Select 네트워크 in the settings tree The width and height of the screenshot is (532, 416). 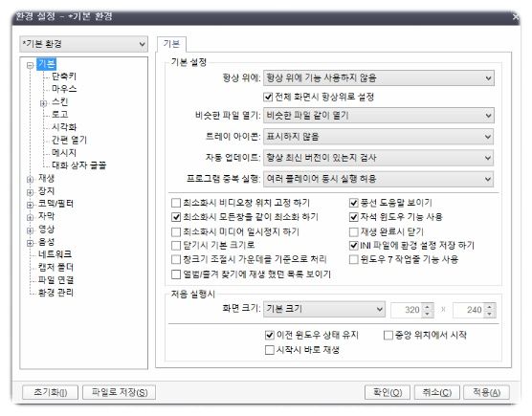[x=55, y=254]
